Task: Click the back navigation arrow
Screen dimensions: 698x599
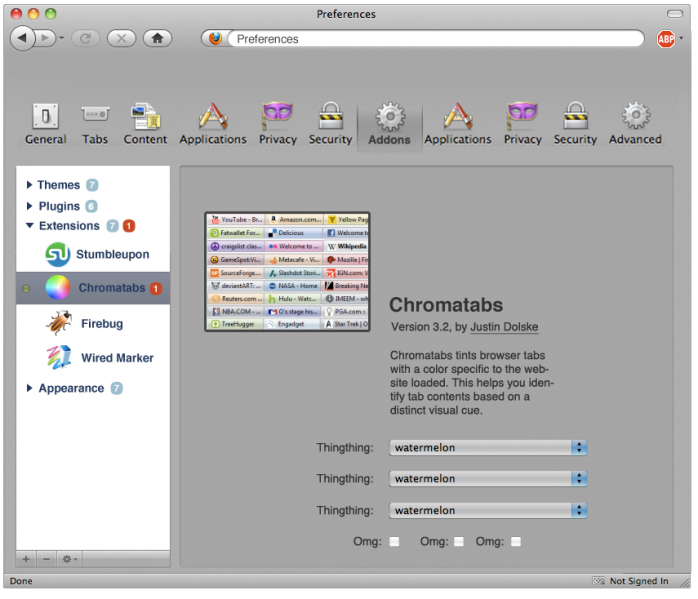Action: pyautogui.click(x=22, y=38)
